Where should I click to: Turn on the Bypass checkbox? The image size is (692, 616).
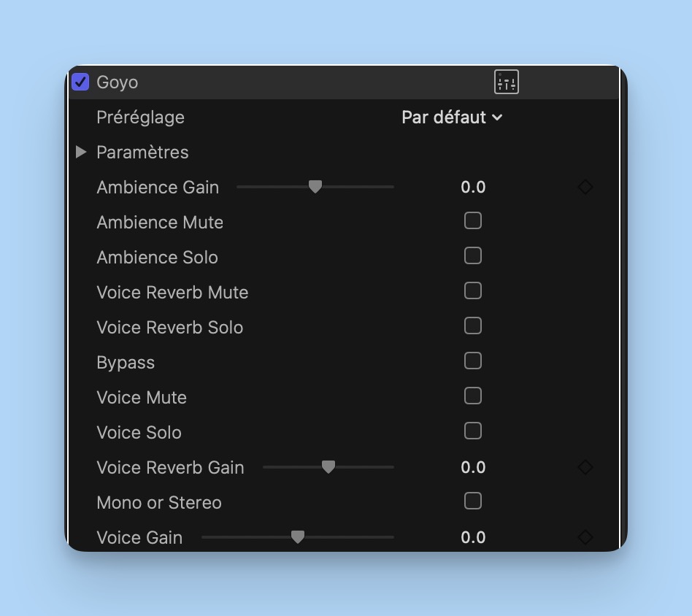point(473,361)
